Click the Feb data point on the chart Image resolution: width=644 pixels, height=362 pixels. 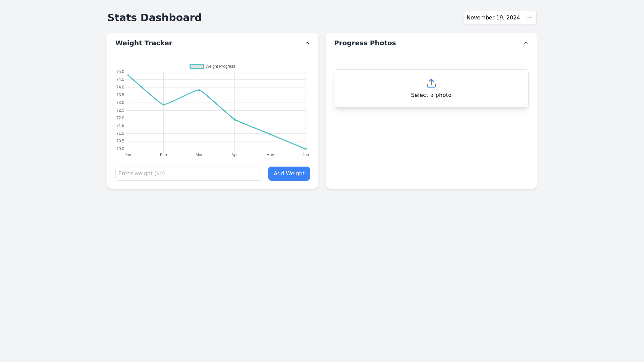coord(163,105)
